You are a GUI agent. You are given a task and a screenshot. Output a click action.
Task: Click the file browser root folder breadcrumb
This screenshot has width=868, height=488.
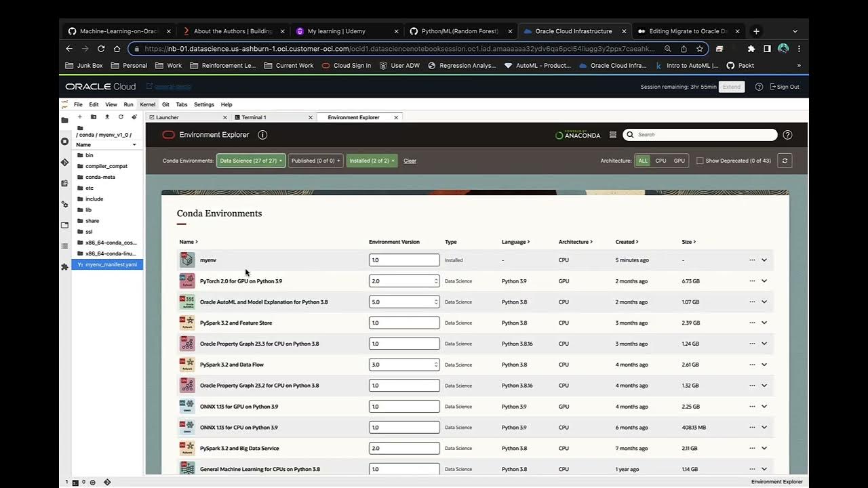80,127
